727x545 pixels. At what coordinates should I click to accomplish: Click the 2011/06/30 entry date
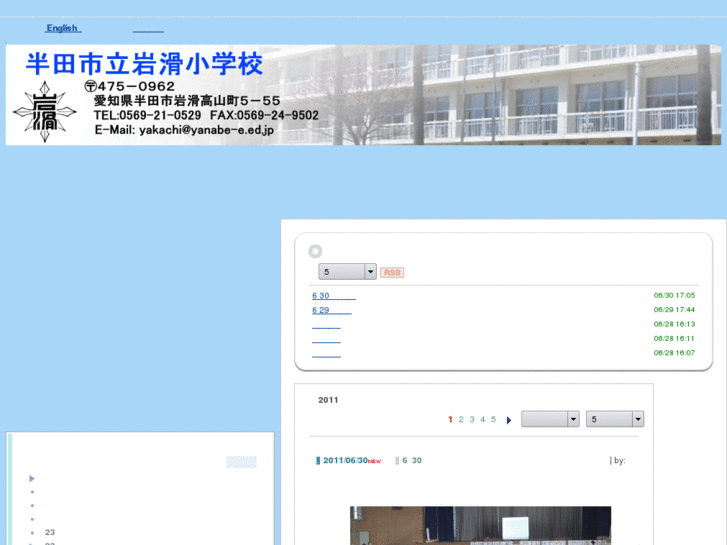click(x=345, y=460)
